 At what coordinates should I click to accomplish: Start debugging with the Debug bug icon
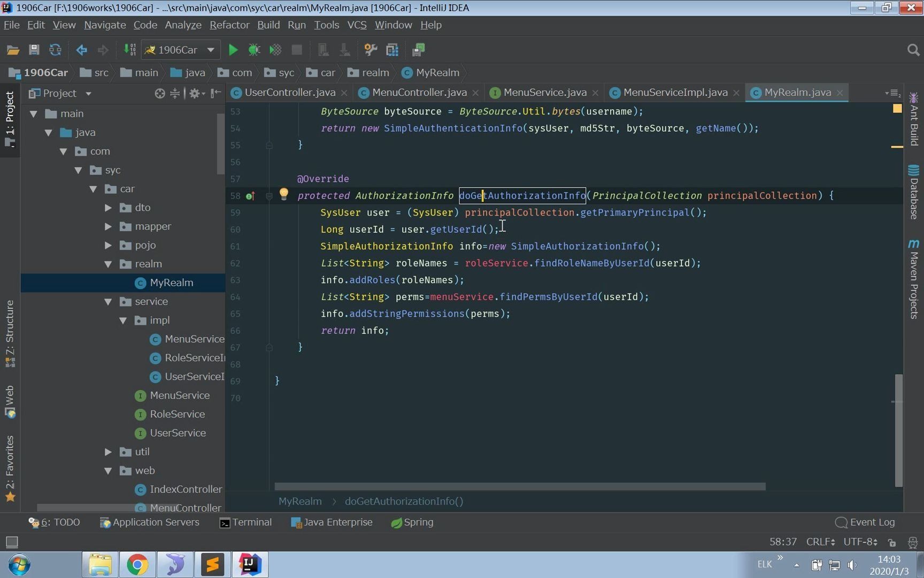pyautogui.click(x=254, y=50)
